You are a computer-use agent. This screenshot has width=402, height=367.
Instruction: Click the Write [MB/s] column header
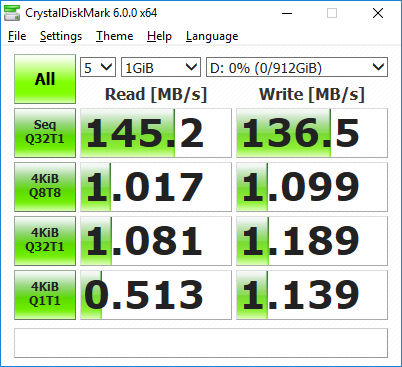312,94
